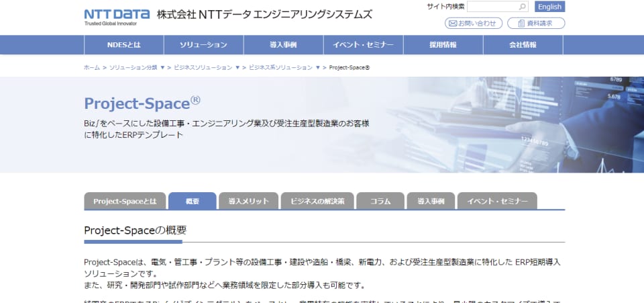This screenshot has width=644, height=303.
Task: Open the 資料請求 request button
Action: click(536, 24)
